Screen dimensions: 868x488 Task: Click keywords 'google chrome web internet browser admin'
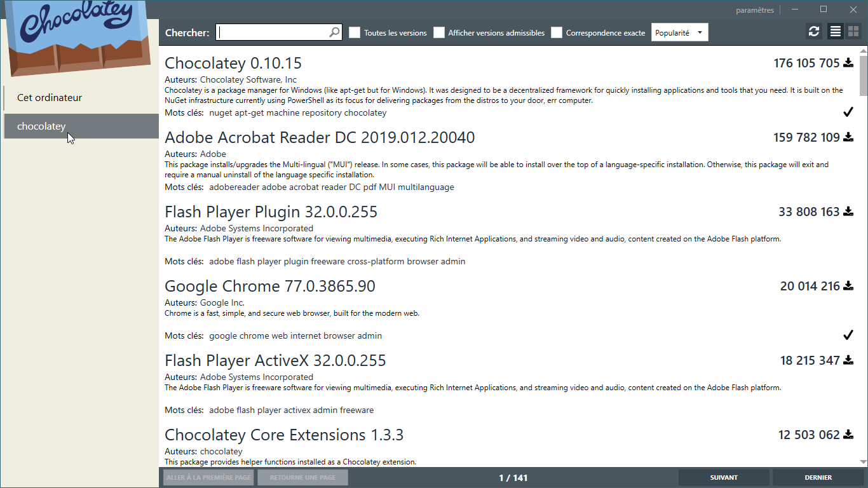(295, 335)
